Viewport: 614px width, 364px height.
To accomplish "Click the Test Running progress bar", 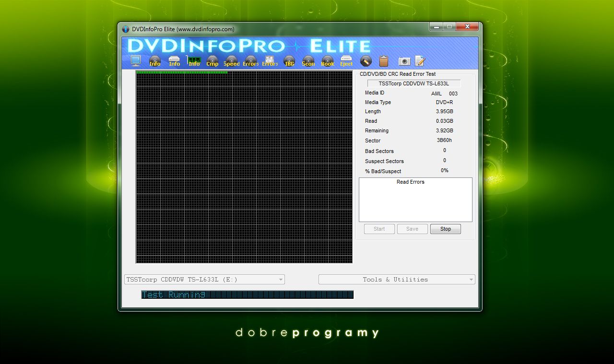I will coord(248,294).
